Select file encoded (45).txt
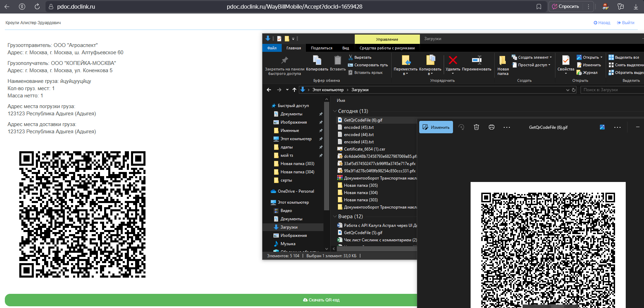Image resolution: width=644 pixels, height=308 pixels. (359, 127)
